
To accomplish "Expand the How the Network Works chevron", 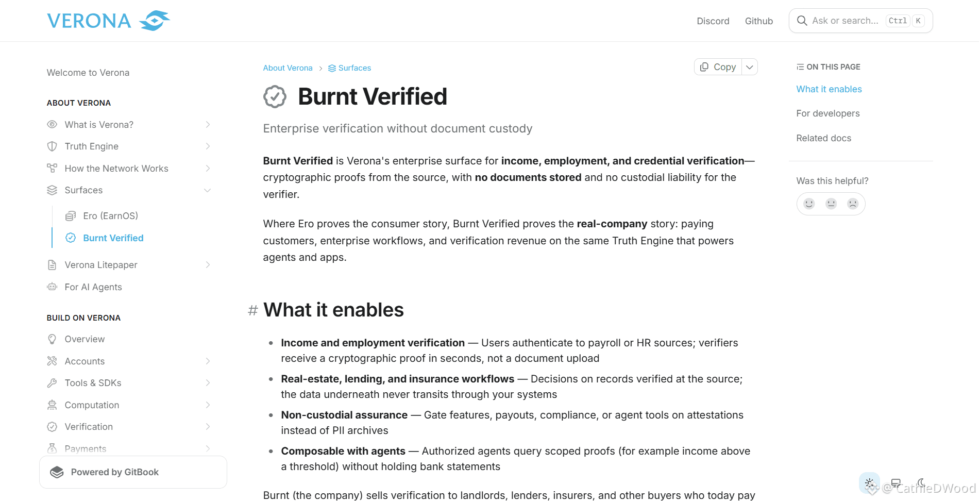I will (x=208, y=169).
